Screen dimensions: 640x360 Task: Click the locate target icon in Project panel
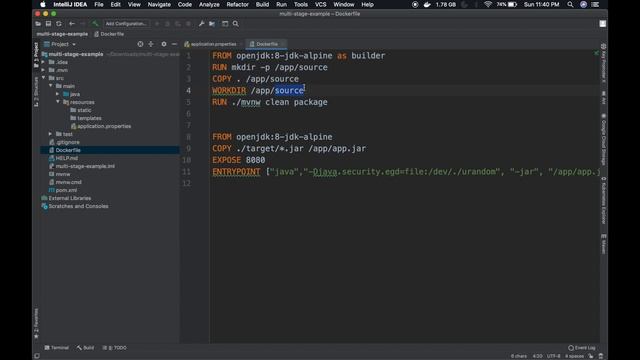(x=140, y=44)
